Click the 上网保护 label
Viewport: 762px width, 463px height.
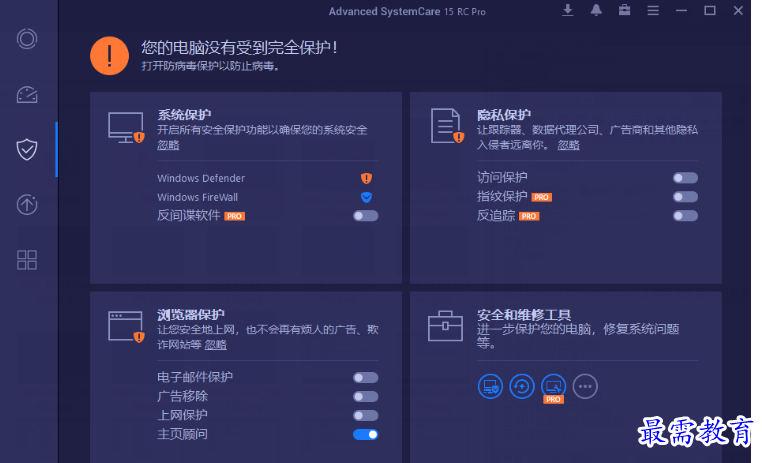coord(182,415)
